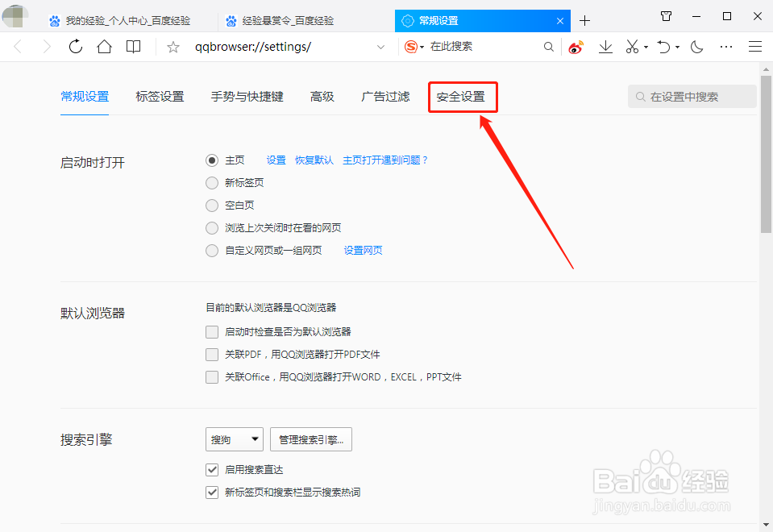Screen dimensions: 773x532
Task: Switch to 常规设置 settings tab
Action: (x=85, y=97)
